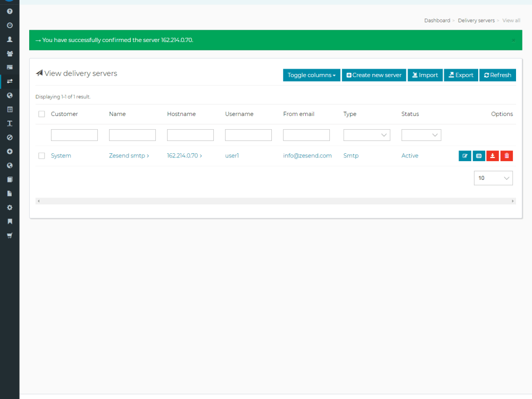Open the bookmark sidebar icon
The image size is (532, 399).
click(10, 221)
